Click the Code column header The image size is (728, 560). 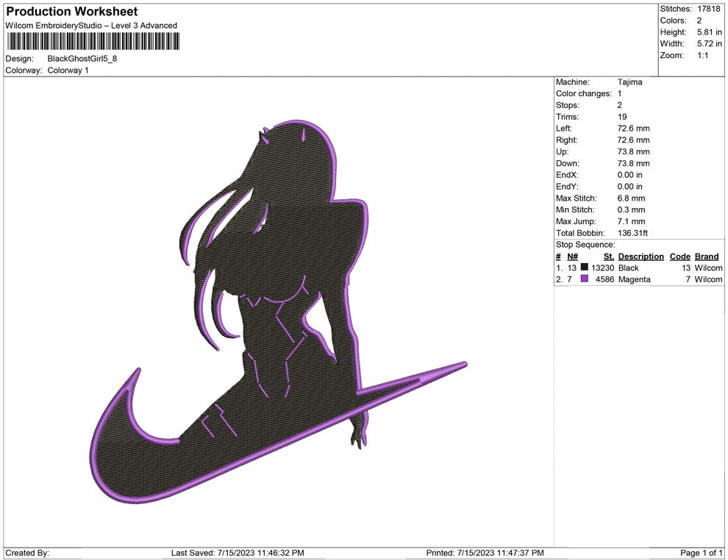[x=680, y=256]
